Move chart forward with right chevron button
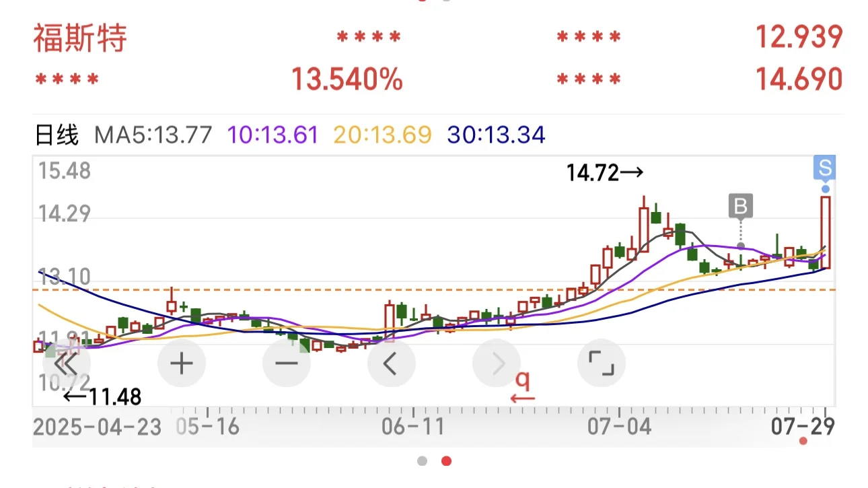This screenshot has height=488, width=868. pyautogui.click(x=497, y=364)
